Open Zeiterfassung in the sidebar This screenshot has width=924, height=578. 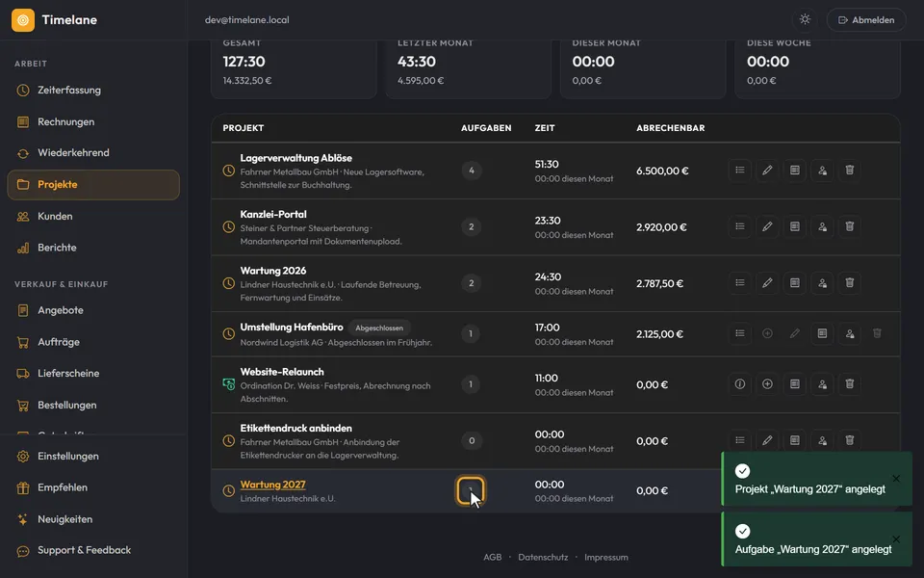click(x=93, y=91)
